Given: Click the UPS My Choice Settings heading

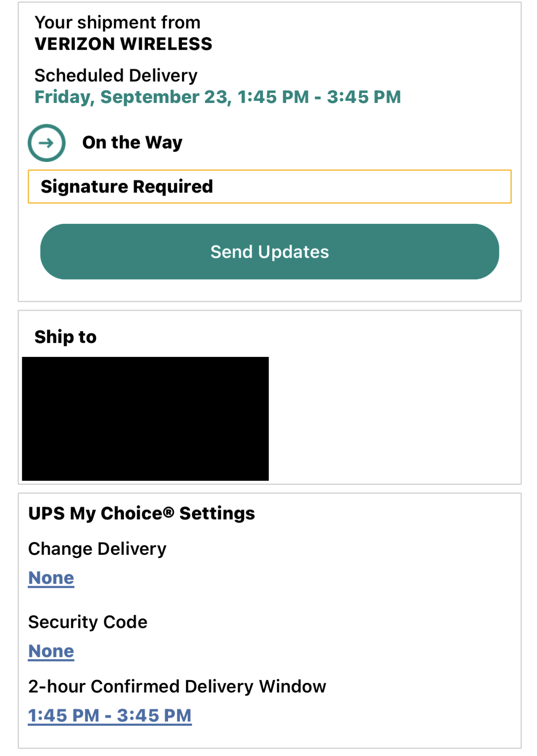Looking at the screenshot, I should tap(141, 513).
